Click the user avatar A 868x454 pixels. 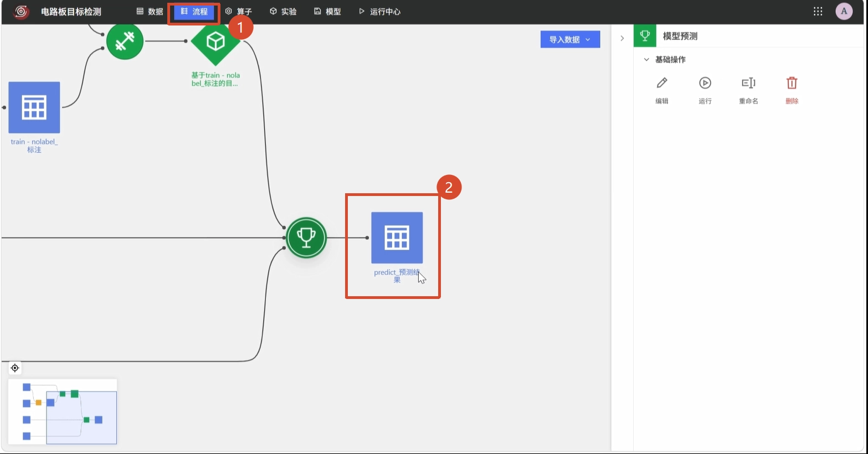point(844,12)
